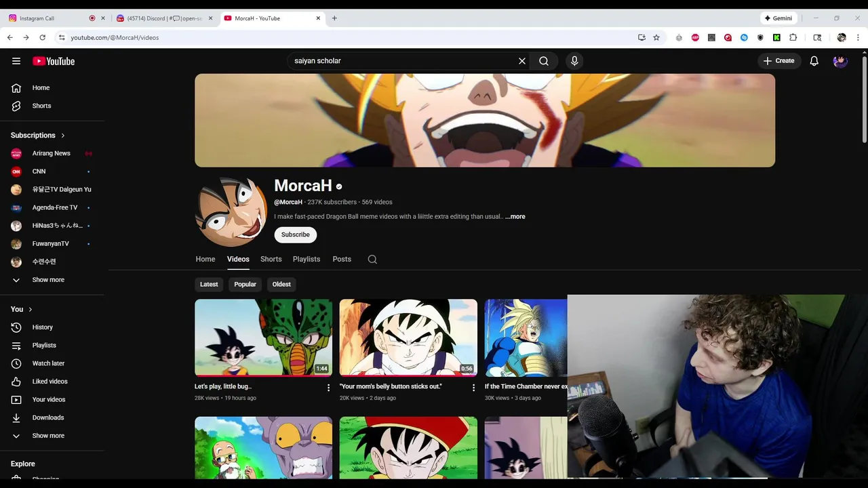View site information in address bar
Image resolution: width=868 pixels, height=488 pixels.
[62, 38]
